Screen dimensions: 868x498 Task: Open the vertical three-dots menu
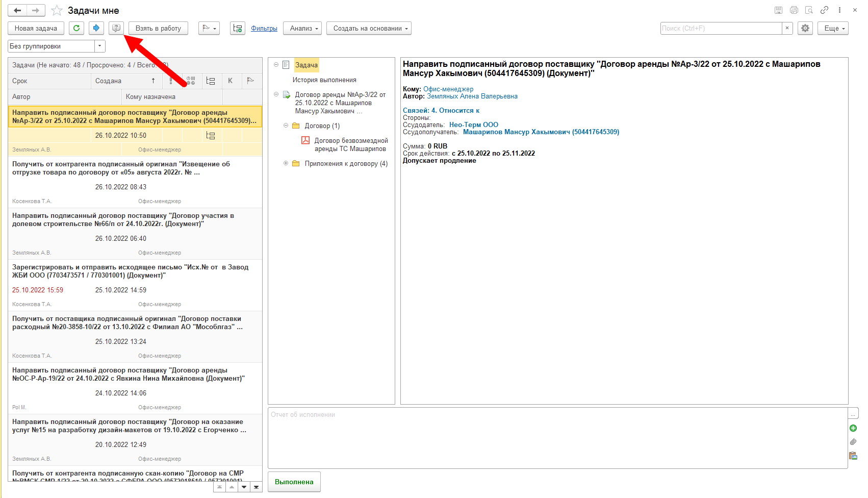[839, 10]
